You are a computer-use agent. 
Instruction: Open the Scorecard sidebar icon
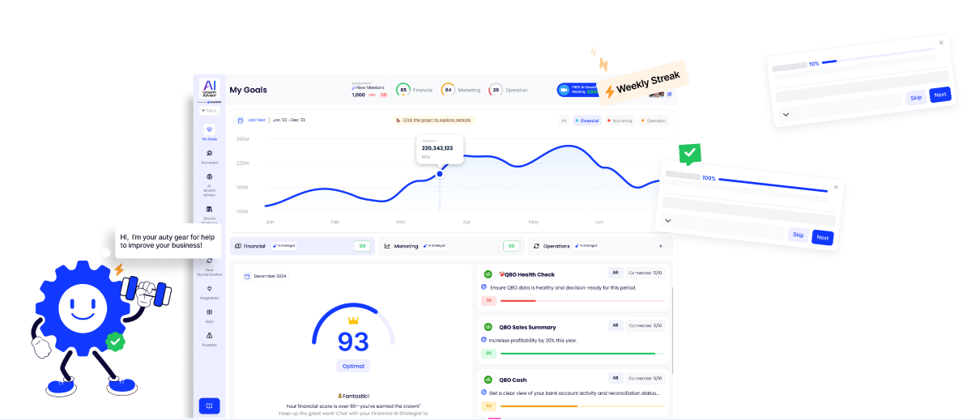tap(209, 153)
